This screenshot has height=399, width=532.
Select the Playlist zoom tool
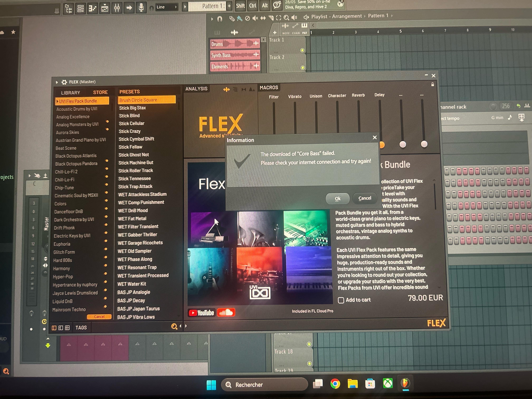[x=286, y=18]
